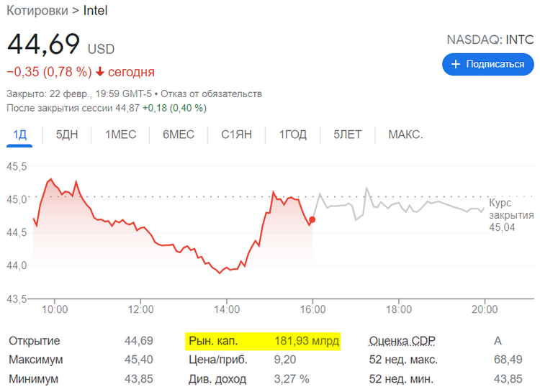Show the МАКС. full history tab
The height and width of the screenshot is (392, 540).
[405, 135]
